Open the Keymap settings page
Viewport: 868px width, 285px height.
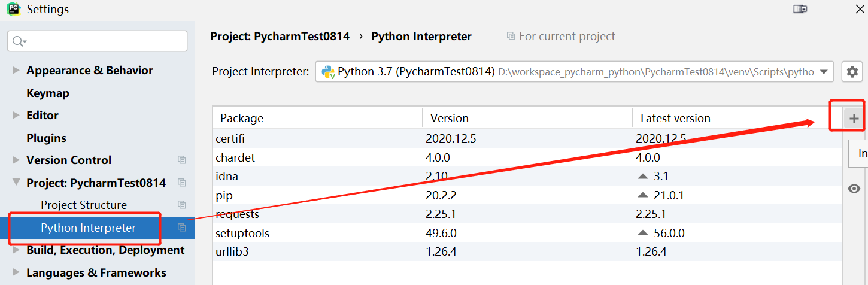48,93
